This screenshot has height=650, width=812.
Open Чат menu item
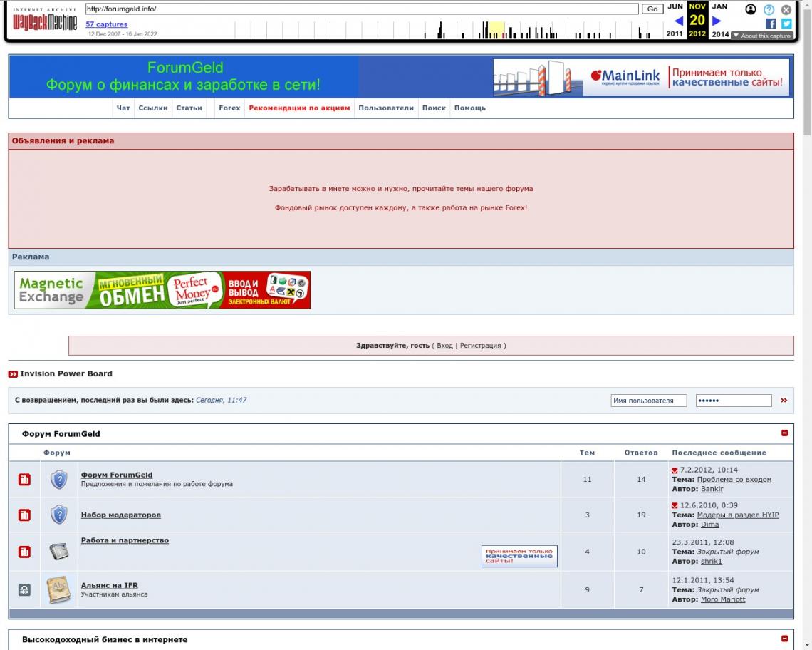click(x=123, y=108)
